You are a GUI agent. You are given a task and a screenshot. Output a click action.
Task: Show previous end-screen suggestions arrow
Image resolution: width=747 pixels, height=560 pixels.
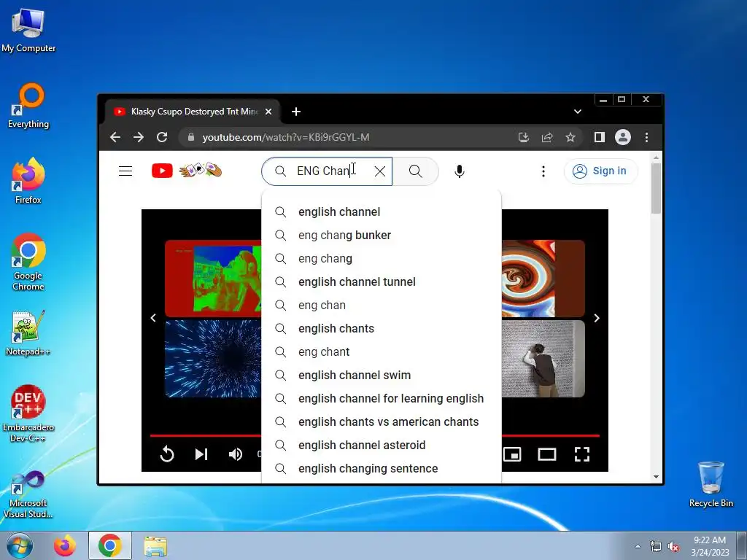(x=153, y=318)
